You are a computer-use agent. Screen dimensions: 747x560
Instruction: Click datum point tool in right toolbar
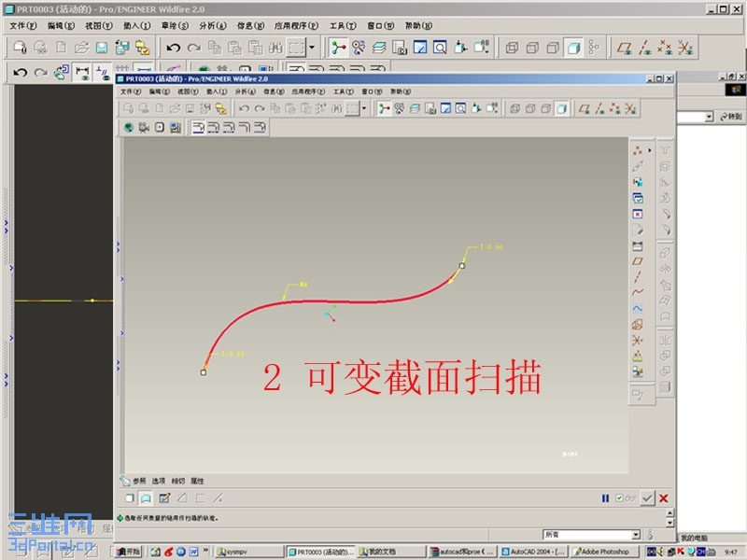(x=638, y=150)
